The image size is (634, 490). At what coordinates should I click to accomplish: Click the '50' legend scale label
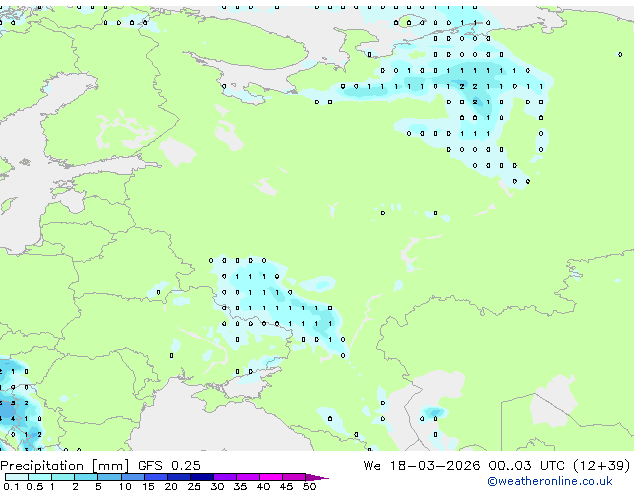coord(309,486)
